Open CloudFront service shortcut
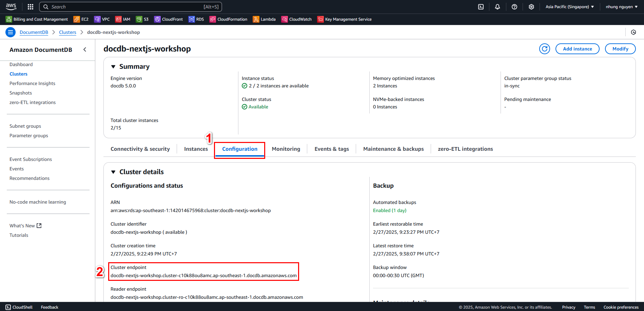Viewport: 644px width, 311px height. point(169,19)
